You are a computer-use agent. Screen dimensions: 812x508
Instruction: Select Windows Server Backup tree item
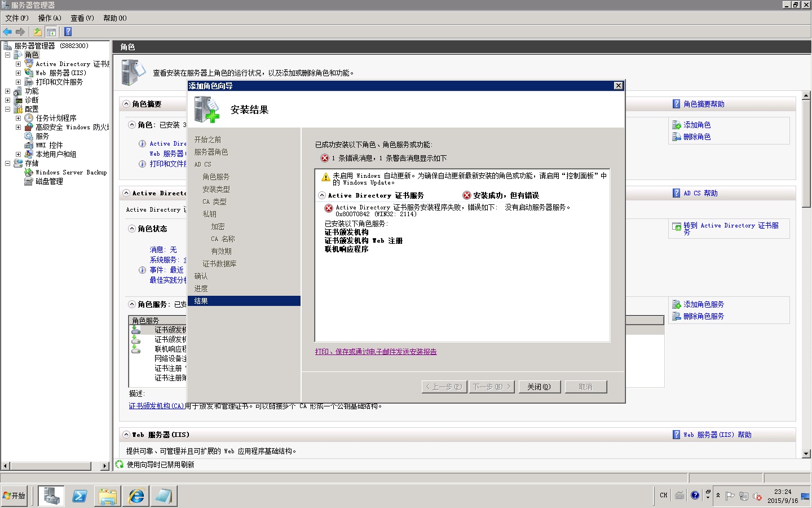click(71, 172)
